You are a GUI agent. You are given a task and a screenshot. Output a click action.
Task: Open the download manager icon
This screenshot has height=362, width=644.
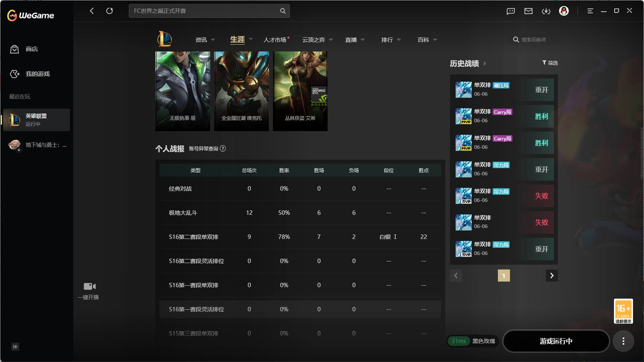546,11
